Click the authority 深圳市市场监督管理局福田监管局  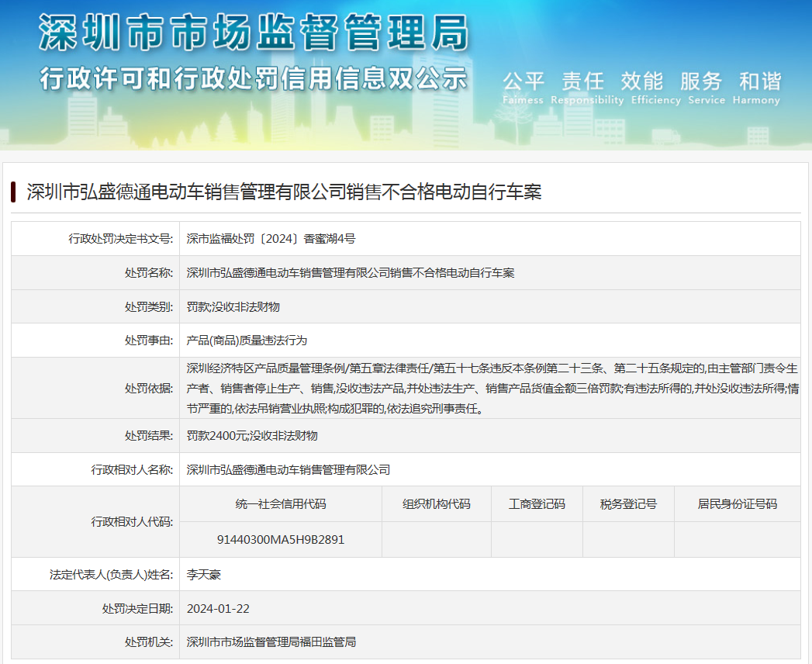(x=271, y=642)
